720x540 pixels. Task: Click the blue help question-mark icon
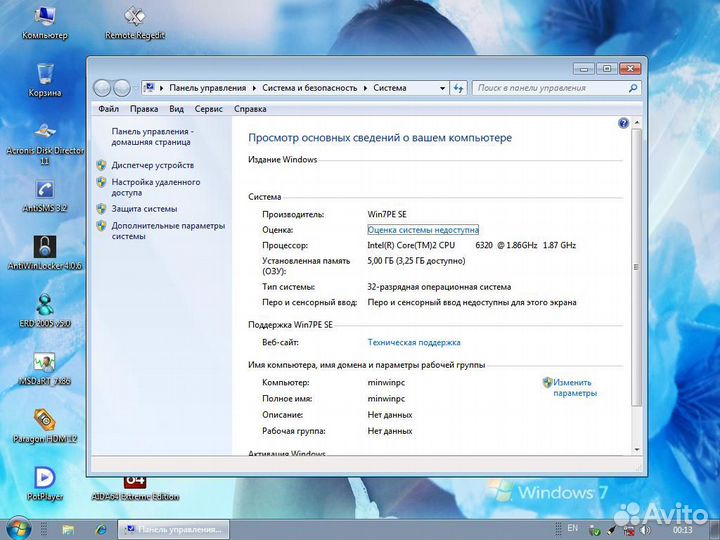(x=623, y=123)
